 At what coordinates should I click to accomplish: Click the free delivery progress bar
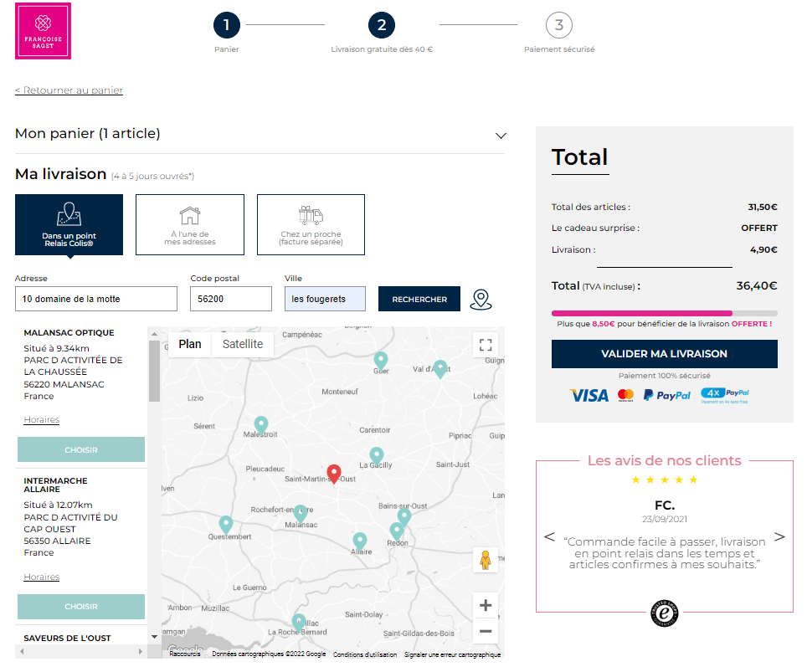pyautogui.click(x=665, y=313)
